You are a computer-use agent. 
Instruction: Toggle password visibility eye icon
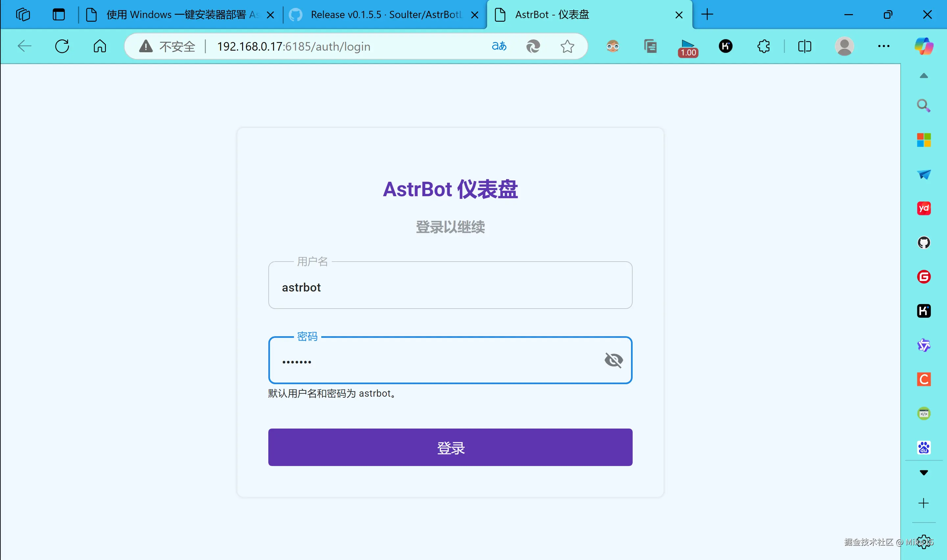pyautogui.click(x=613, y=360)
